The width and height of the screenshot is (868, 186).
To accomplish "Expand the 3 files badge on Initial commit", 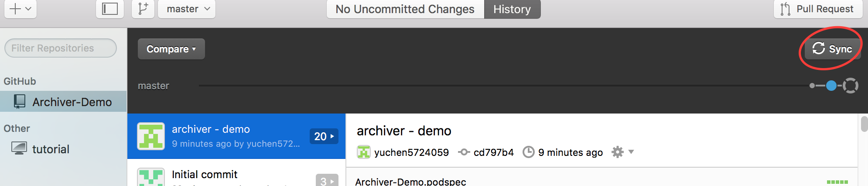I will 327,180.
